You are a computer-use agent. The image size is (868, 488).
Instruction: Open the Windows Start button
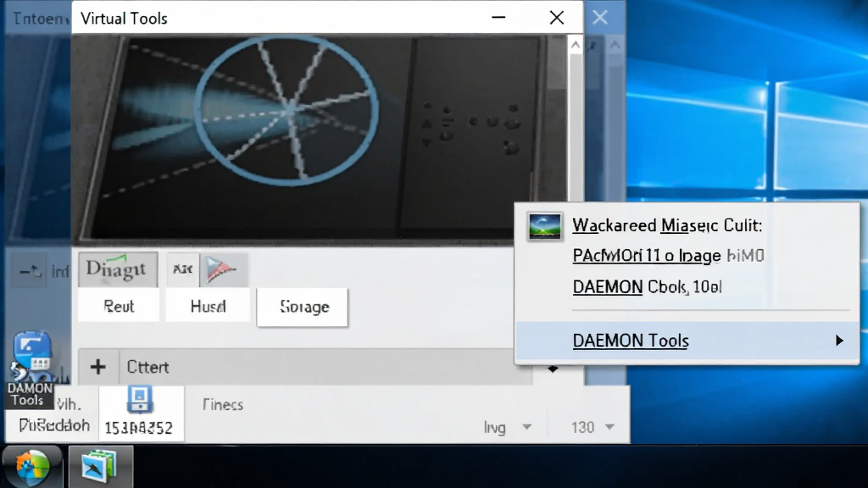(x=32, y=467)
